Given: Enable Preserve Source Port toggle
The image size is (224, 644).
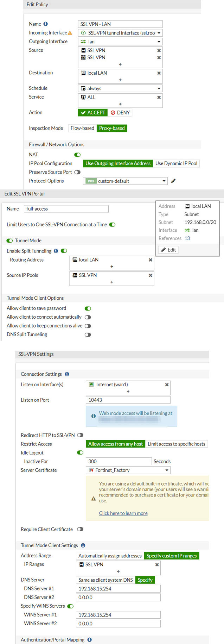Looking at the screenshot, I should coord(77,172).
